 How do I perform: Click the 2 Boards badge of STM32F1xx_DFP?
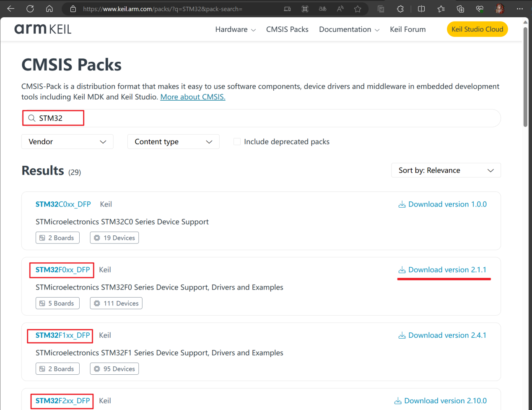tap(57, 369)
